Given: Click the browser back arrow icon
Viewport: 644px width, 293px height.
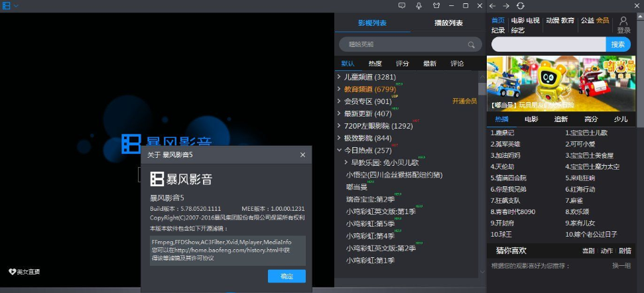Looking at the screenshot, I should pos(492,6).
